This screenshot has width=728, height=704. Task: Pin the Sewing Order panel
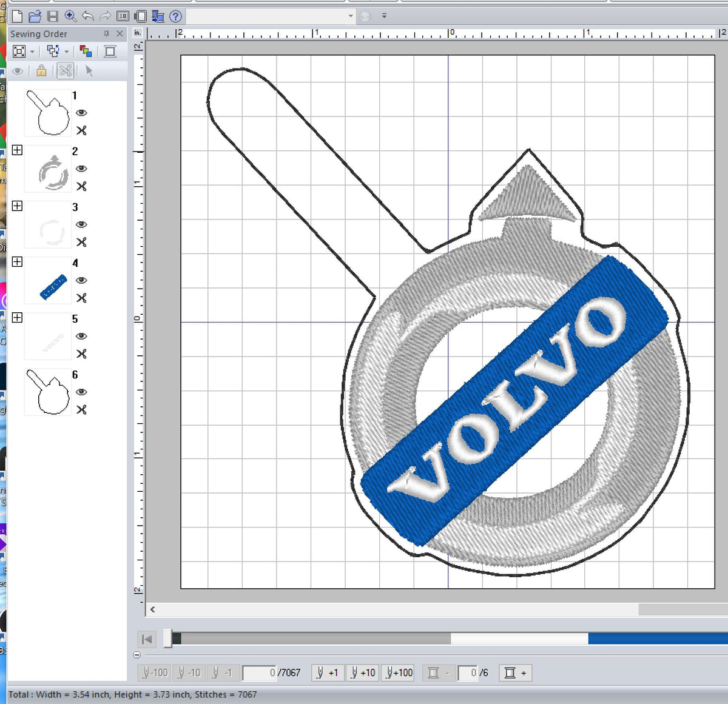click(x=107, y=34)
